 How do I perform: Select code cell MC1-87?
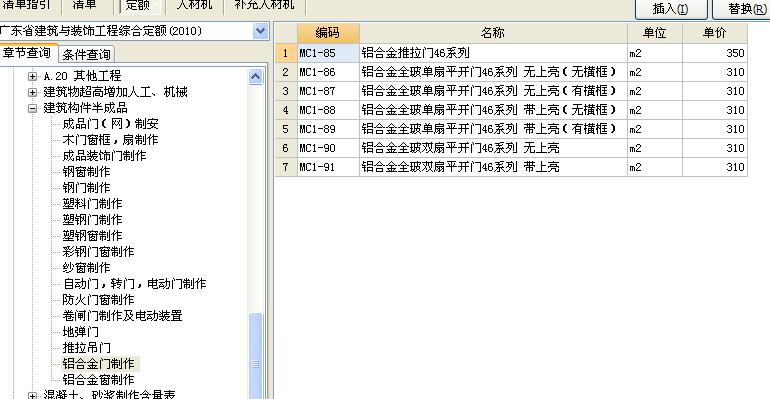(x=328, y=91)
